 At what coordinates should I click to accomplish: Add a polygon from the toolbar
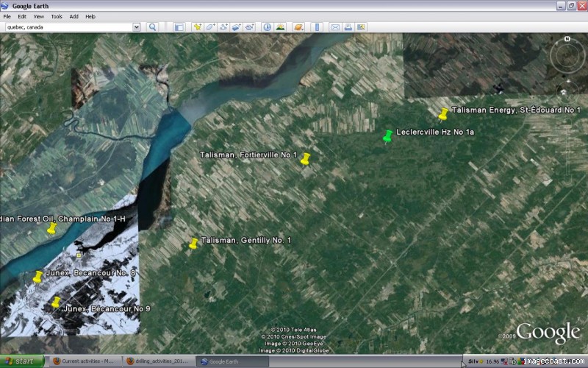tap(210, 27)
